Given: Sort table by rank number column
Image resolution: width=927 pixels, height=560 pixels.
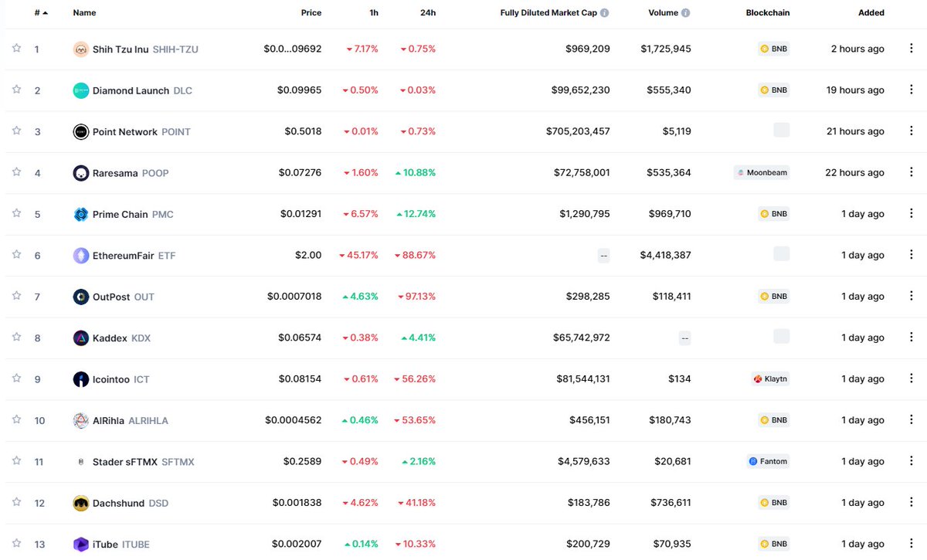Looking at the screenshot, I should point(41,13).
